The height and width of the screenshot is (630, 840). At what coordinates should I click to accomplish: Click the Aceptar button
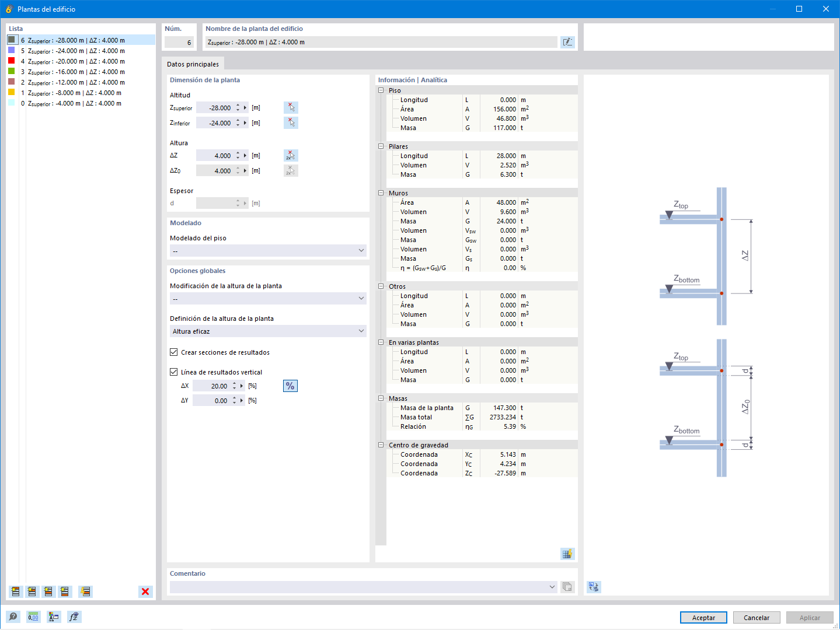point(703,618)
